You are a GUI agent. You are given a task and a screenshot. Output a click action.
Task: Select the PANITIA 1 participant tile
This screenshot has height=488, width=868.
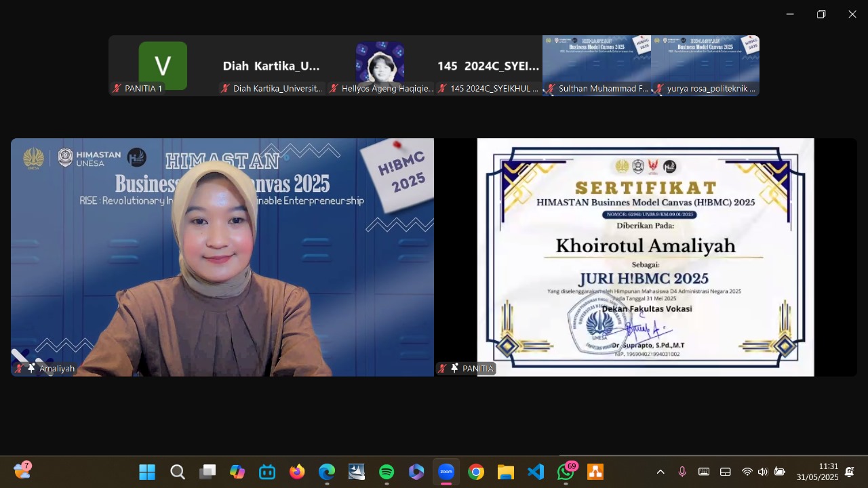tap(163, 66)
